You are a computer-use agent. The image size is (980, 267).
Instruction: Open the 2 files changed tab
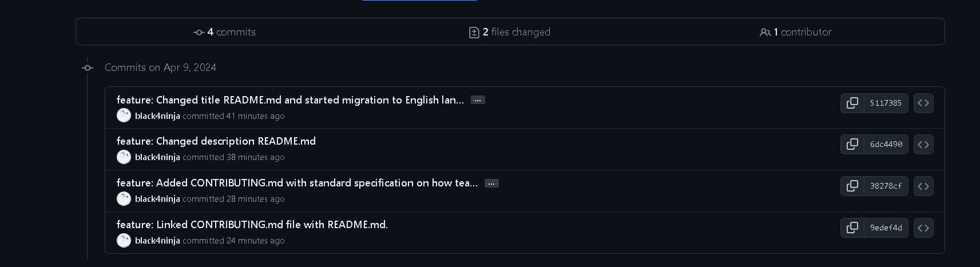[510, 32]
